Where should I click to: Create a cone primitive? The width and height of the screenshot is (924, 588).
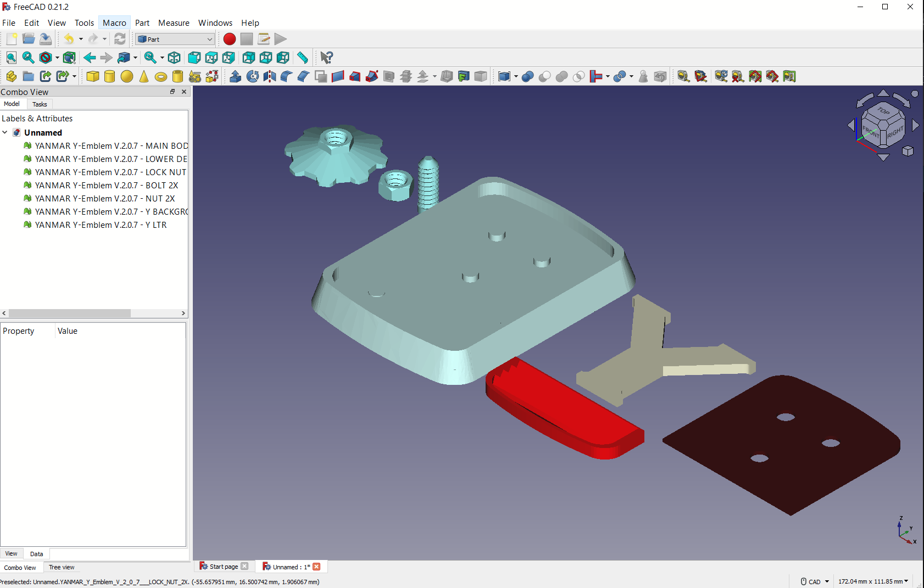[x=144, y=76]
